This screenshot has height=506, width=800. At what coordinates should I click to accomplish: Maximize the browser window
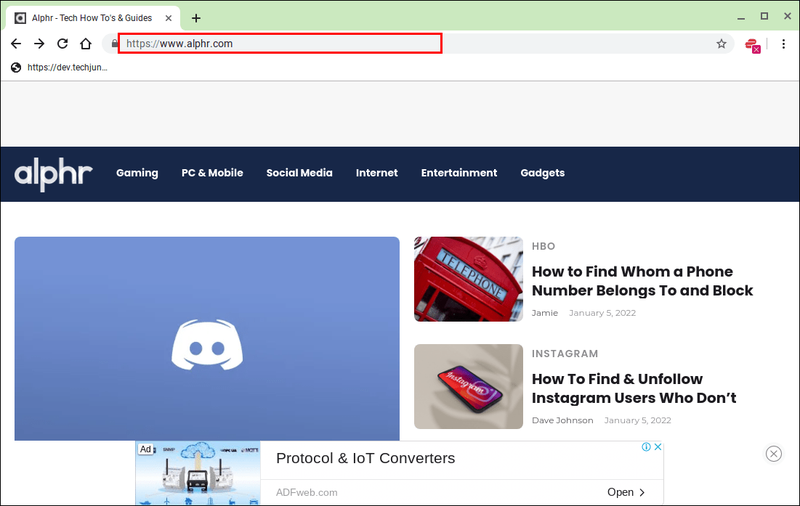point(764,16)
